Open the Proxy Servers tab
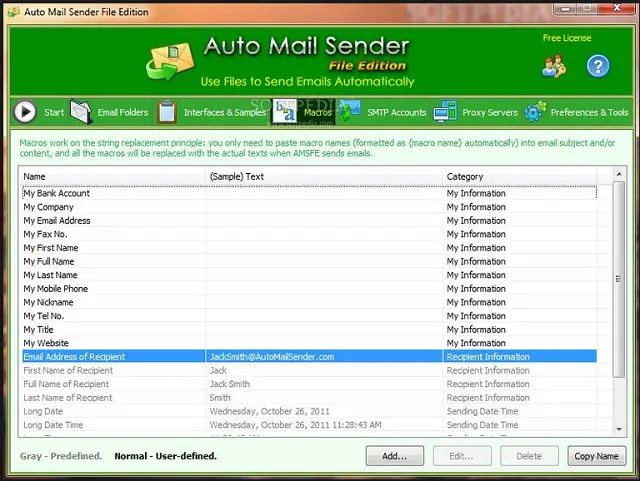The image size is (640, 481). [x=490, y=112]
